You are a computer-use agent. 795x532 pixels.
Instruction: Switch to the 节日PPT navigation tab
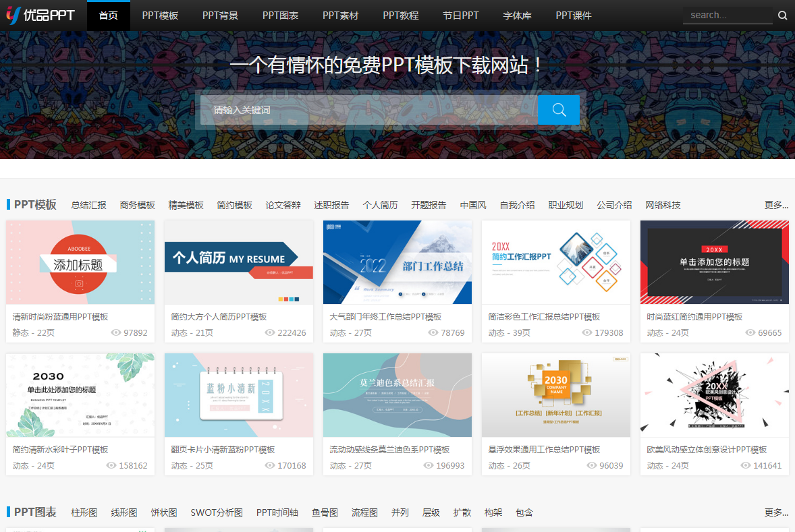(x=461, y=15)
